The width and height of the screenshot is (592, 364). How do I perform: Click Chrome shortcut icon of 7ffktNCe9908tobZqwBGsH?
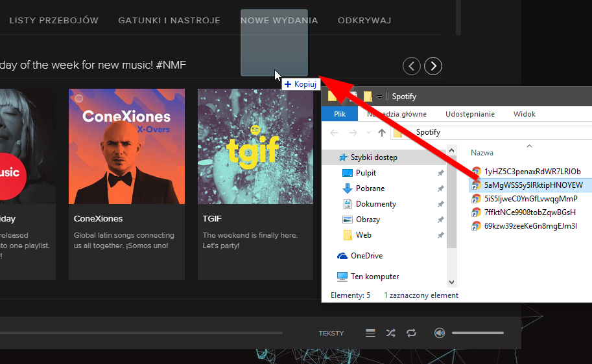pos(477,212)
